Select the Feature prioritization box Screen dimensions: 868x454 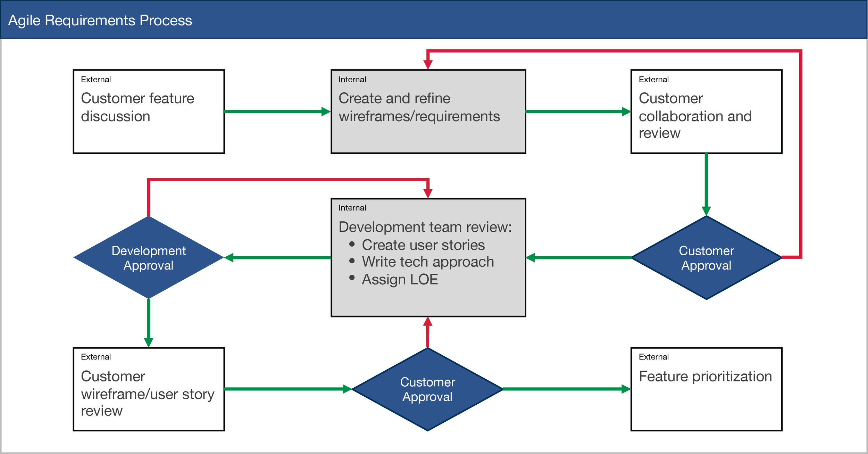click(706, 389)
